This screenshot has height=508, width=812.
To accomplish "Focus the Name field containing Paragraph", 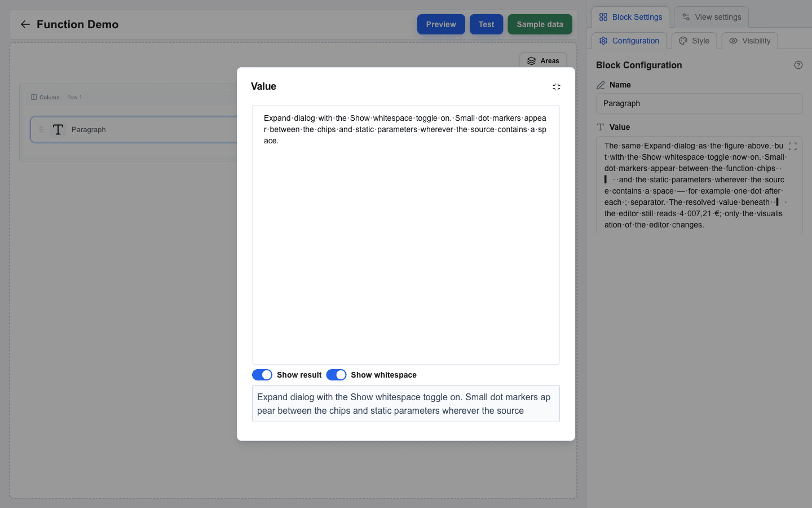I will point(699,103).
